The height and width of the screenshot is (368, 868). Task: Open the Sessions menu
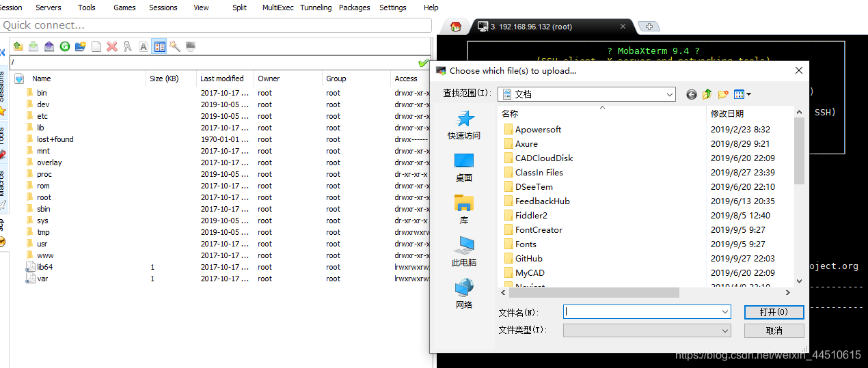click(163, 8)
